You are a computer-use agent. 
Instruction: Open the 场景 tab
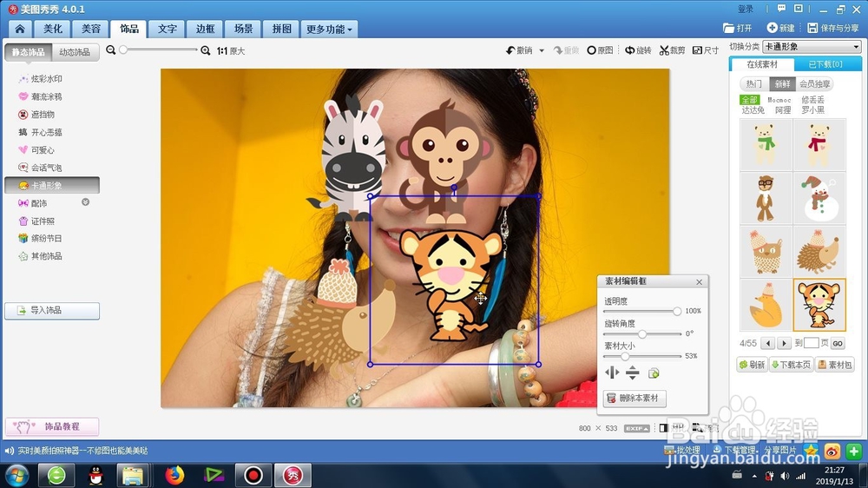point(243,29)
